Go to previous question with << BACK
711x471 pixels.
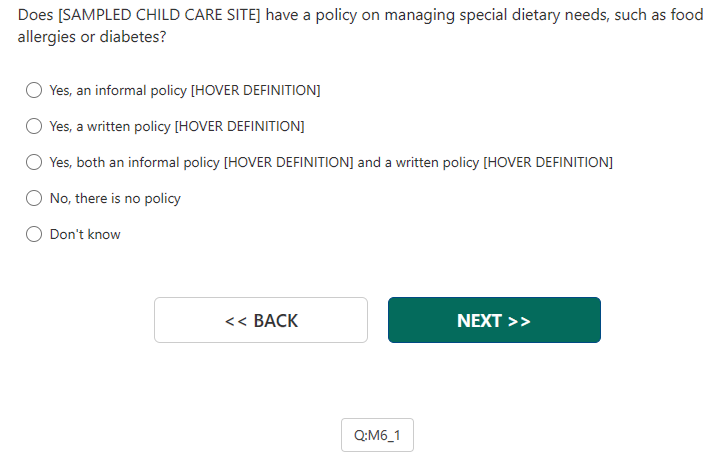tap(261, 320)
